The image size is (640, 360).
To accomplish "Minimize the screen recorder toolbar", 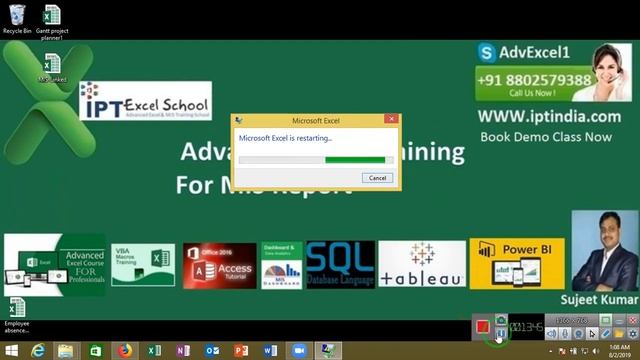I will (620, 321).
